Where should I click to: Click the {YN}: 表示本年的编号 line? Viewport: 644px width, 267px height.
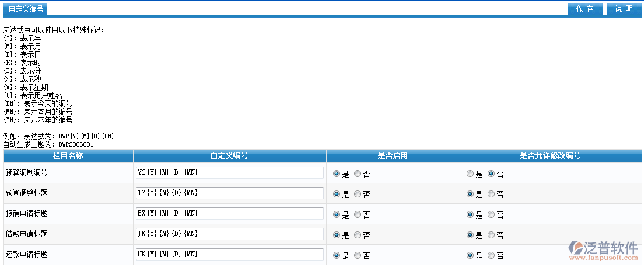[38, 120]
